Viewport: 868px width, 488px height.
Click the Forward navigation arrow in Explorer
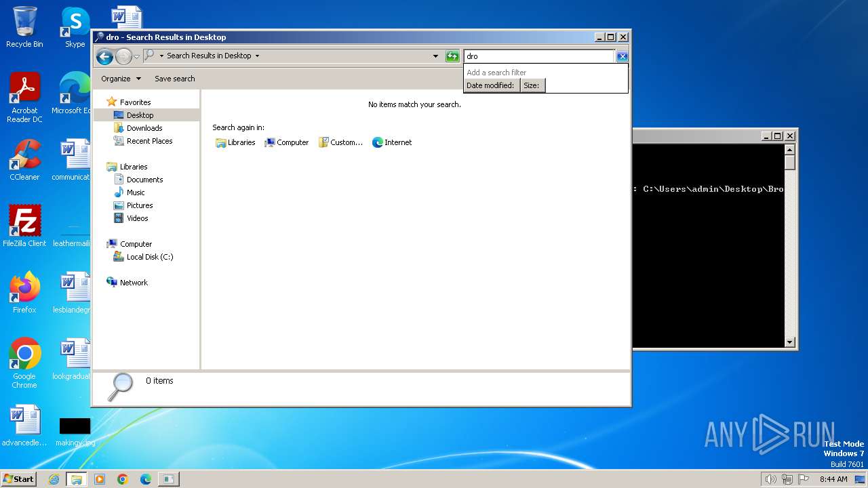[x=123, y=56]
